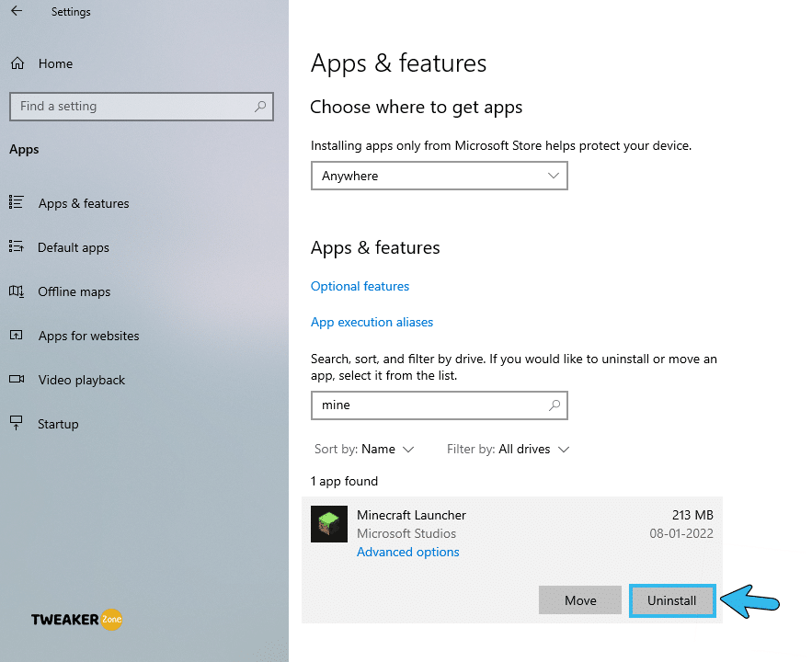812x662 pixels.
Task: Click the Move button
Action: click(580, 599)
